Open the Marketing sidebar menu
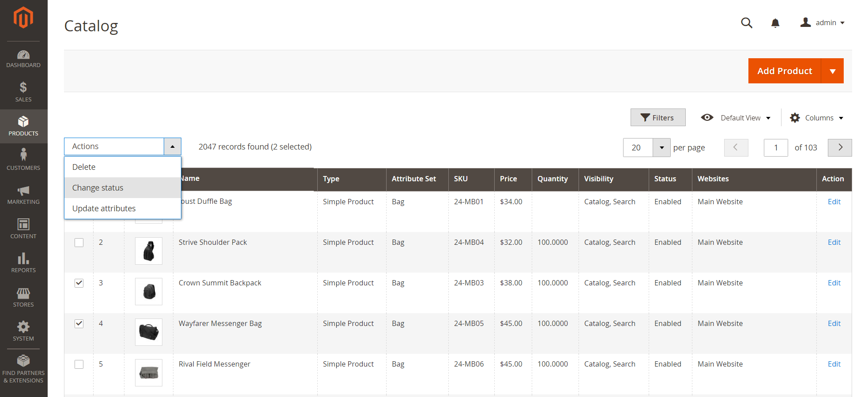This screenshot has height=397, width=868. 23,195
